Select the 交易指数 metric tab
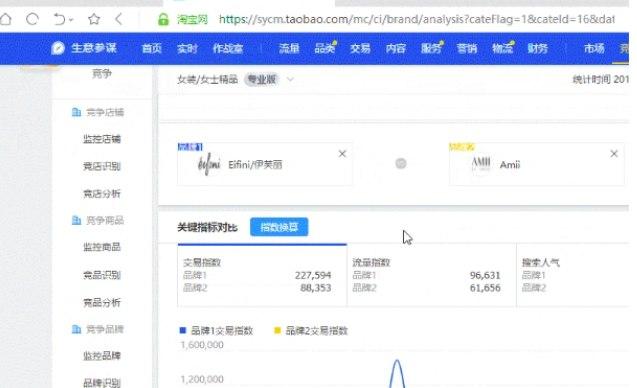Screen dimensions: 637x388 (262, 275)
